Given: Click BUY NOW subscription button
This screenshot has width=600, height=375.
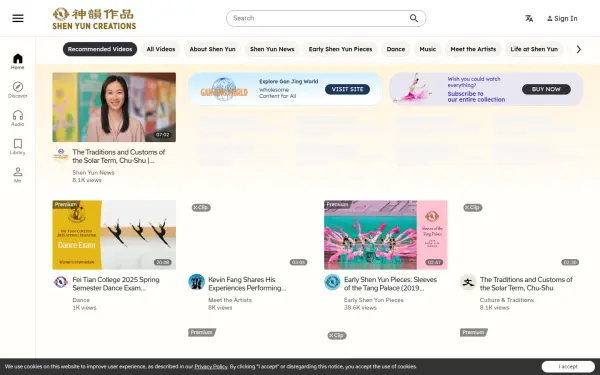Looking at the screenshot, I should point(546,89).
